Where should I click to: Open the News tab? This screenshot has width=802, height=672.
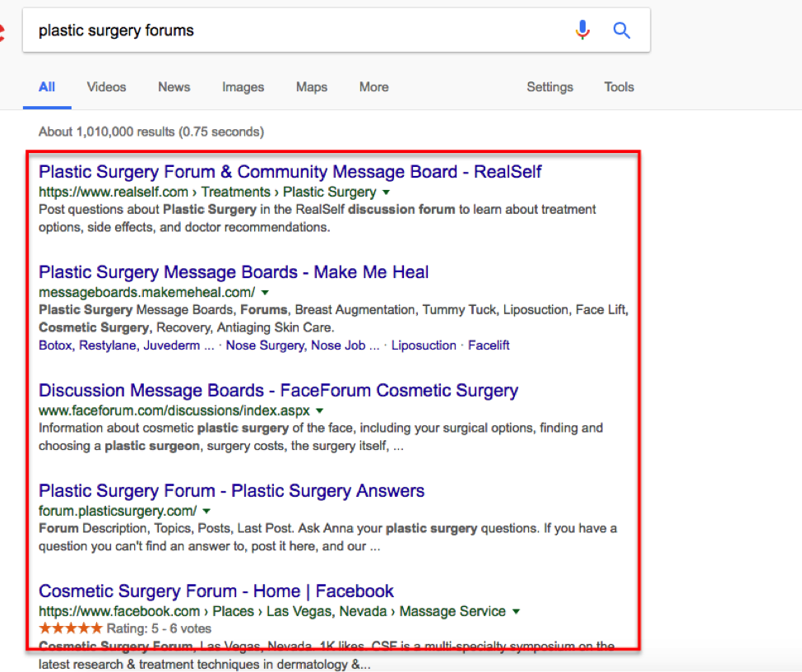(174, 87)
